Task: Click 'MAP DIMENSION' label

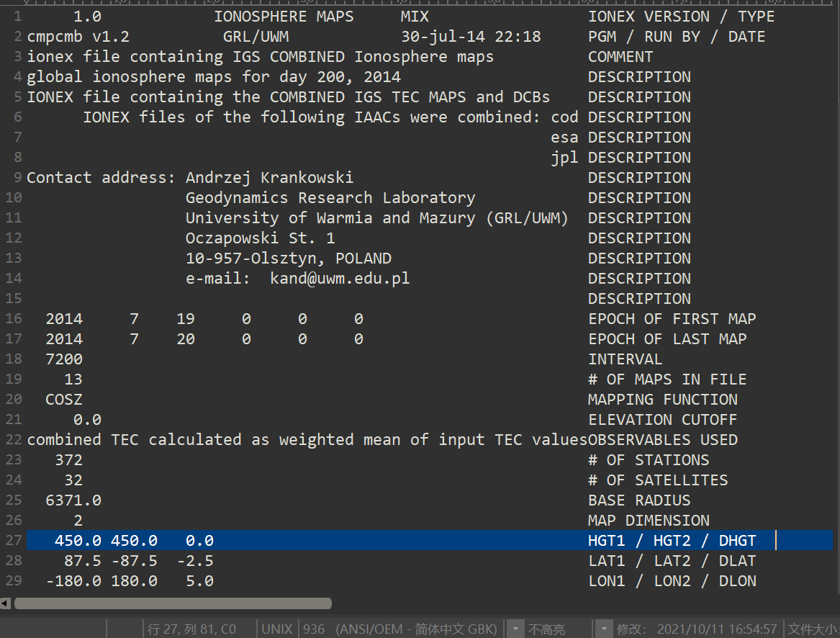Action: coord(649,521)
